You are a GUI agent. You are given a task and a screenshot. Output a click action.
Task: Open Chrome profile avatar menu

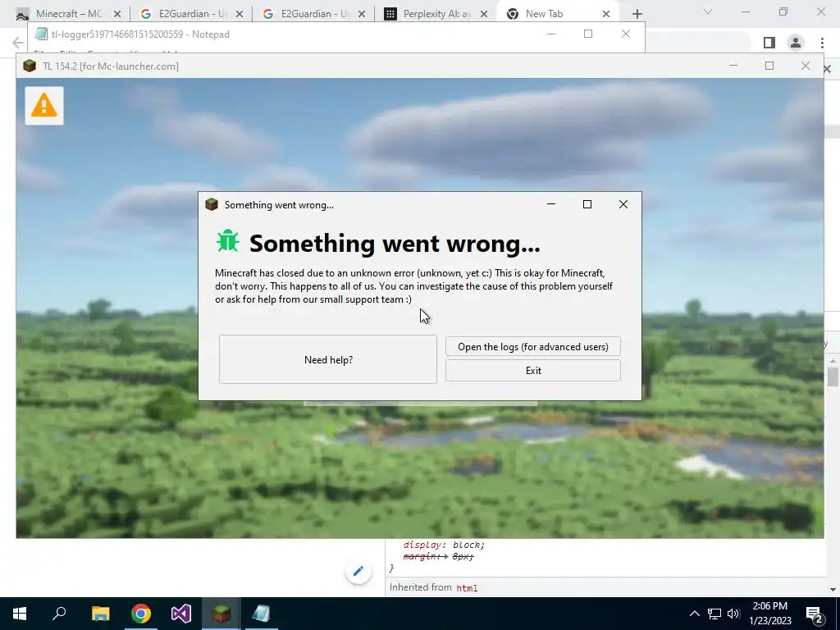pos(796,43)
